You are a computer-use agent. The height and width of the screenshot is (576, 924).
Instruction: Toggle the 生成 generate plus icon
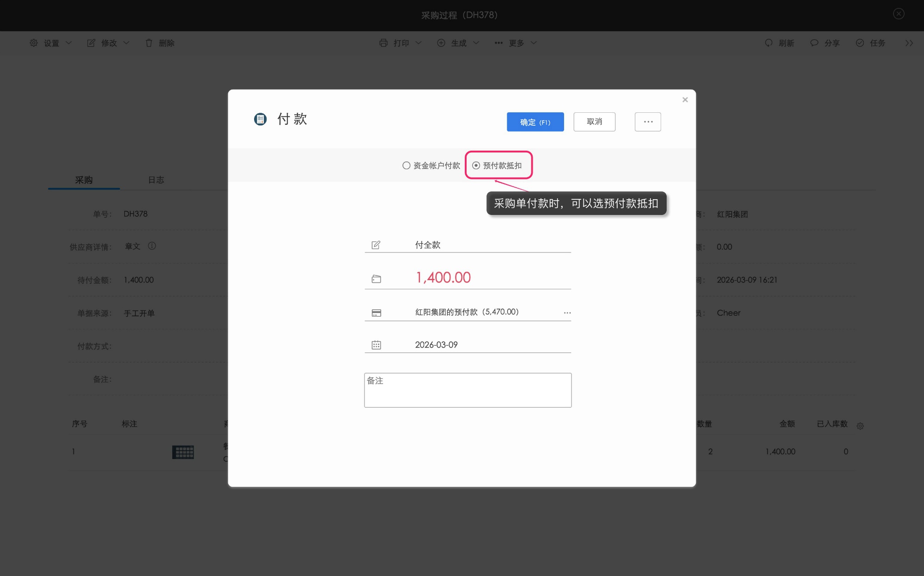point(441,43)
